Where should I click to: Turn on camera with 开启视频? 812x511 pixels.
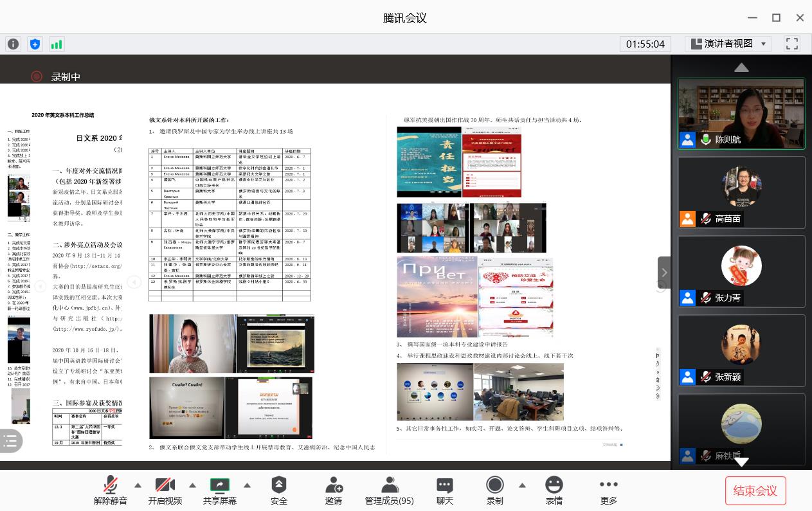pos(165,490)
